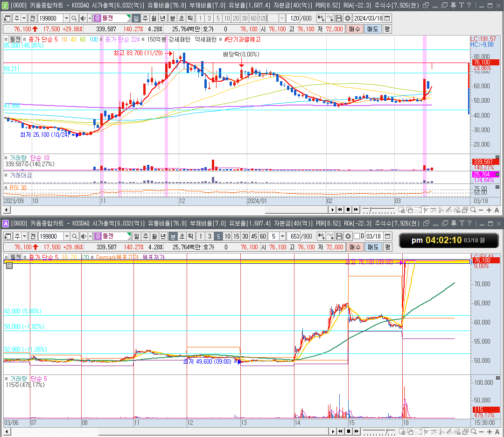Open the 주 dropdown arrow in bottom chart toolbar

(x=24, y=236)
